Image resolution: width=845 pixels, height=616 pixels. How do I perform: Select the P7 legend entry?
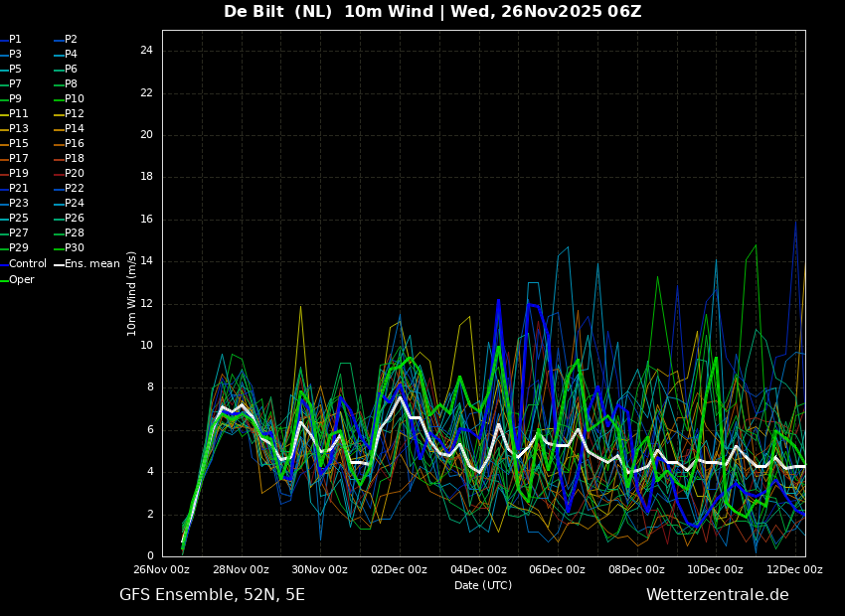click(11, 84)
